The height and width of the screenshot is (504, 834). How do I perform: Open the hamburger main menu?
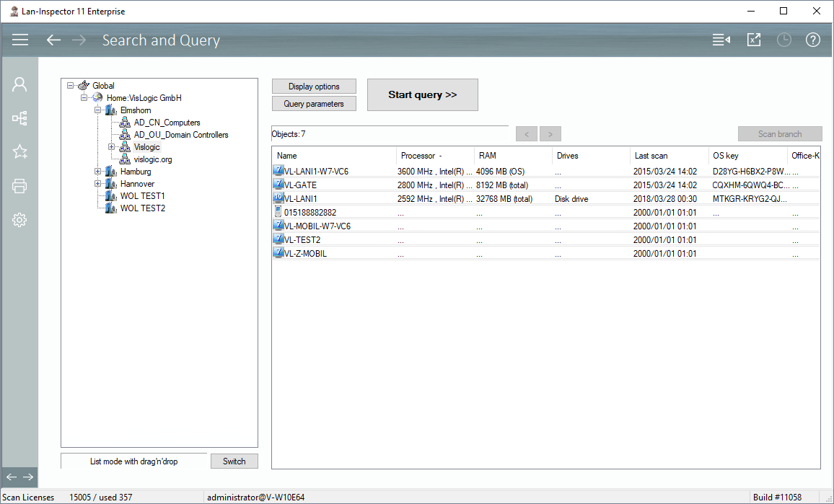[20, 40]
